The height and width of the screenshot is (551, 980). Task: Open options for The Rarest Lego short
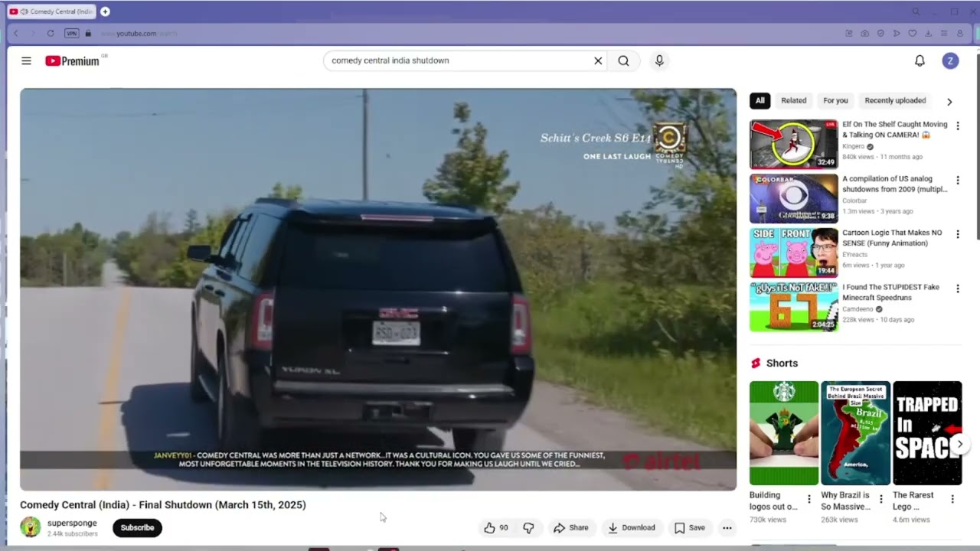(952, 499)
